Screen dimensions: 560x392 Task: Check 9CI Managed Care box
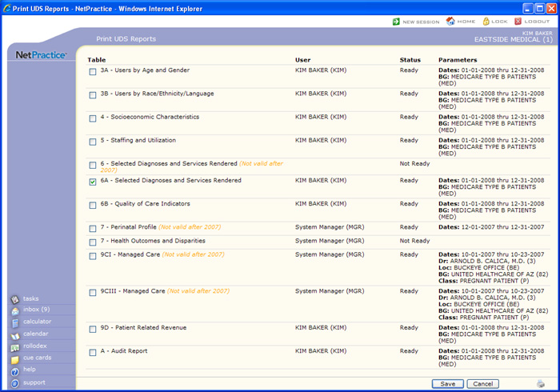tap(93, 256)
